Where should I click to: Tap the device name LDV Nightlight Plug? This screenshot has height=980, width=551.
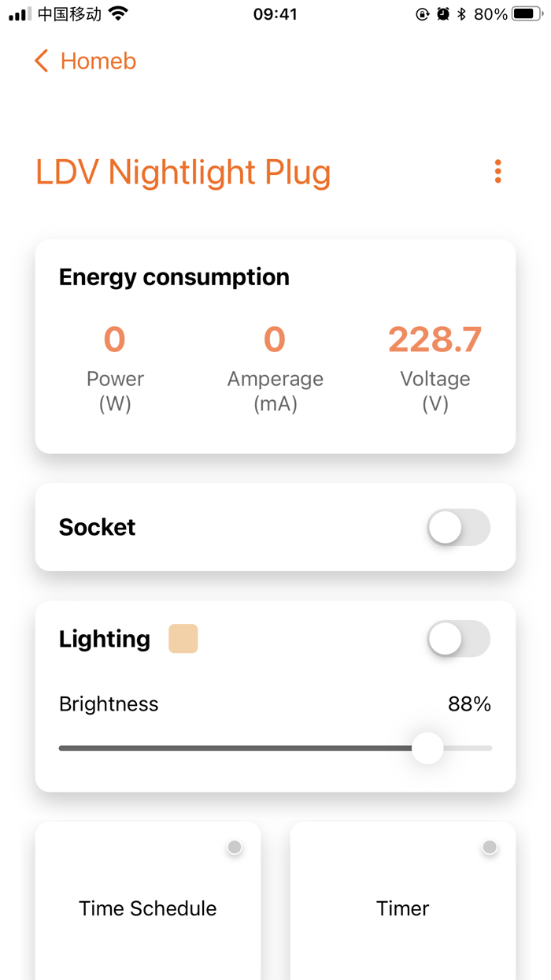[183, 172]
